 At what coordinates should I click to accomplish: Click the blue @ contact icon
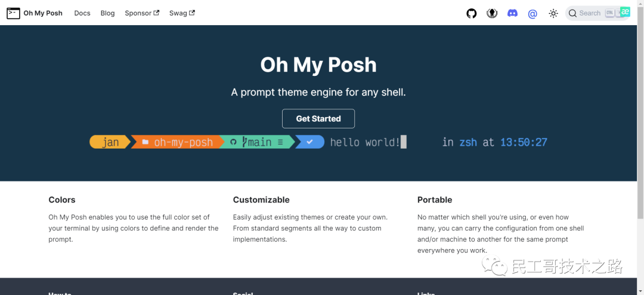coord(532,13)
